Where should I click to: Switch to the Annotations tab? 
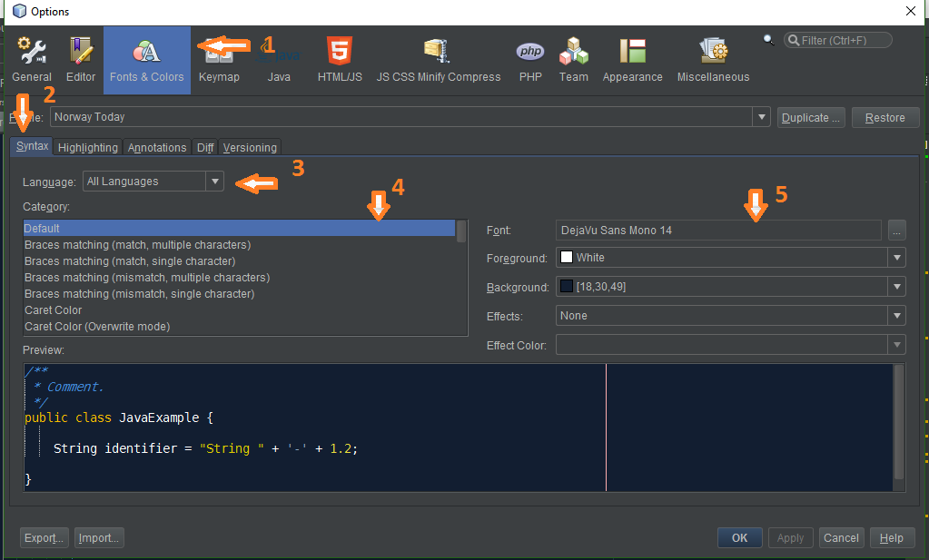[x=157, y=147]
